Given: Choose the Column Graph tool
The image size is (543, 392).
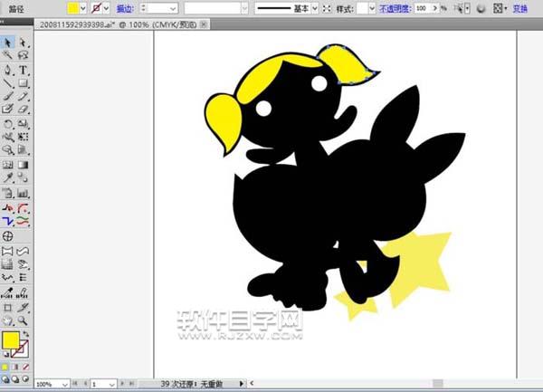Looking at the screenshot, I should (23, 193).
